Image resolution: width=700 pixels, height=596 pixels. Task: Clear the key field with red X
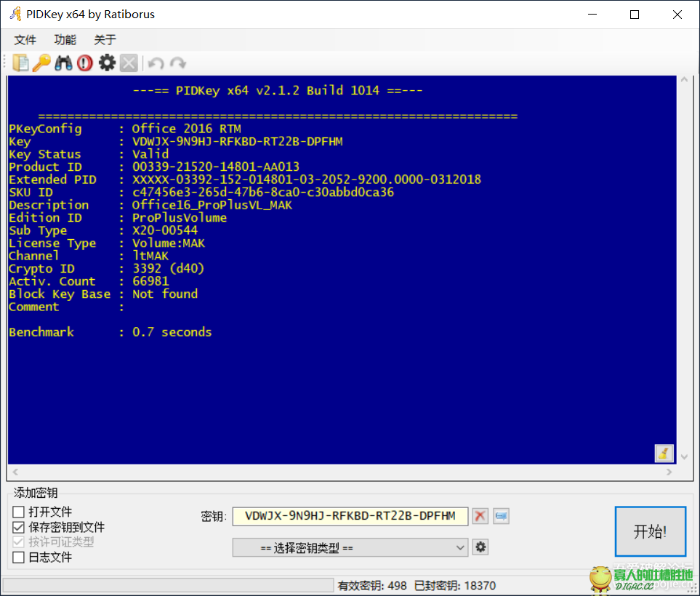click(x=480, y=516)
